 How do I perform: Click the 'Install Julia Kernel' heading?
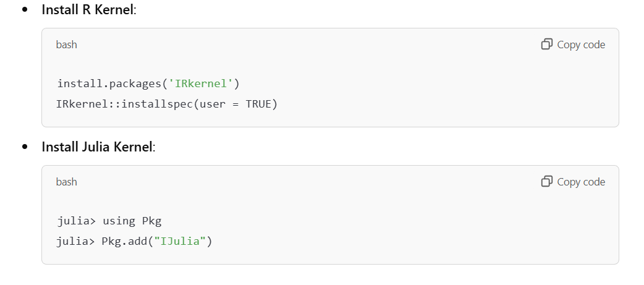(98, 147)
